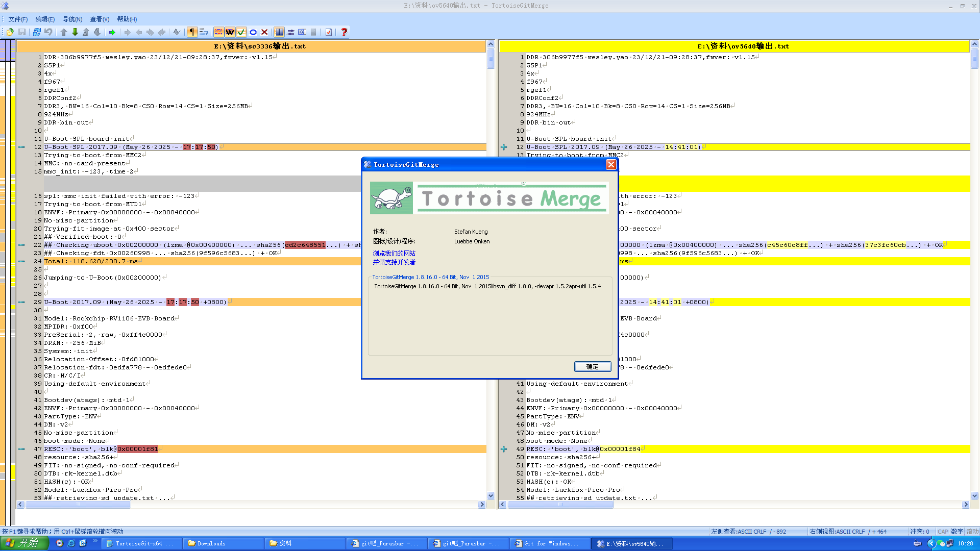This screenshot has height=551, width=980.
Task: Click 确定 button in About dialog
Action: click(593, 367)
